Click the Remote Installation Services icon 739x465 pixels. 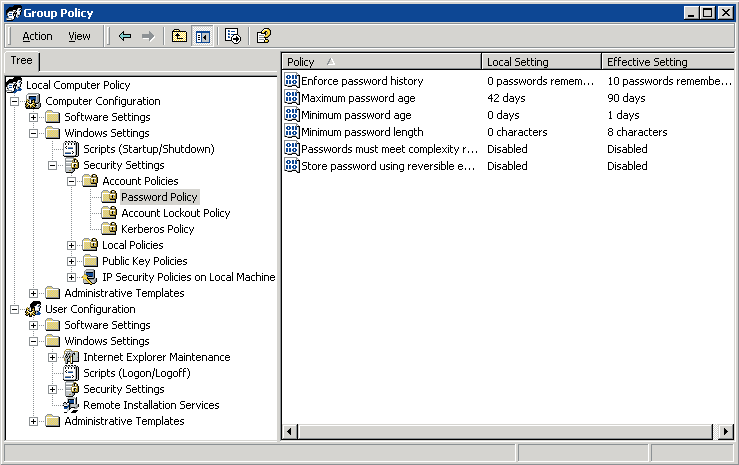[71, 405]
